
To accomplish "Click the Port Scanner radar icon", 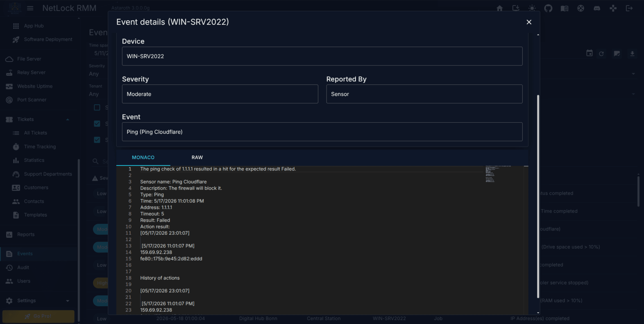I will coord(9,100).
